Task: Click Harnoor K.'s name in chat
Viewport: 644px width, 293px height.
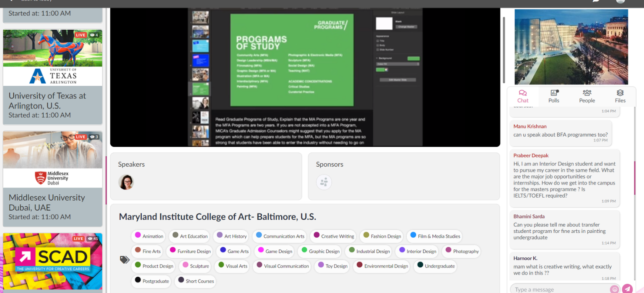Action: [x=525, y=258]
